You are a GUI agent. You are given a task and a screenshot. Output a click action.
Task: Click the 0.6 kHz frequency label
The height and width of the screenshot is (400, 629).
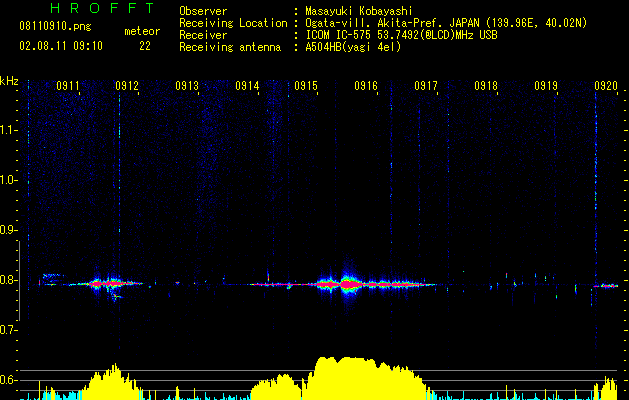[7, 380]
